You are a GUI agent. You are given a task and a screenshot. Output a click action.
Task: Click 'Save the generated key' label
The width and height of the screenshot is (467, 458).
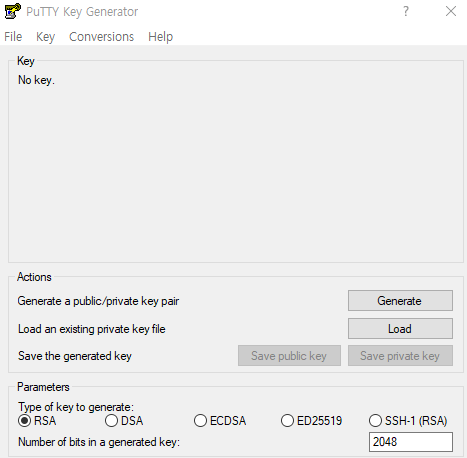(75, 356)
